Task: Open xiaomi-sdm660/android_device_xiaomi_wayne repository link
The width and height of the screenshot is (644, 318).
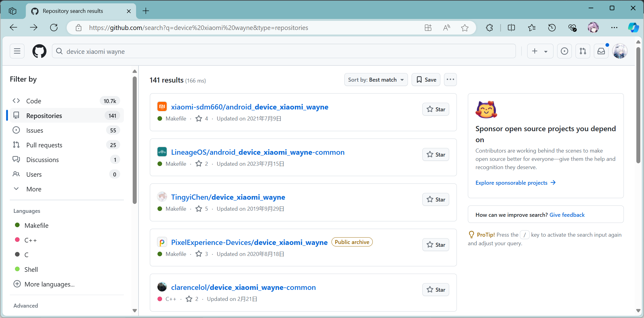Action: click(250, 107)
